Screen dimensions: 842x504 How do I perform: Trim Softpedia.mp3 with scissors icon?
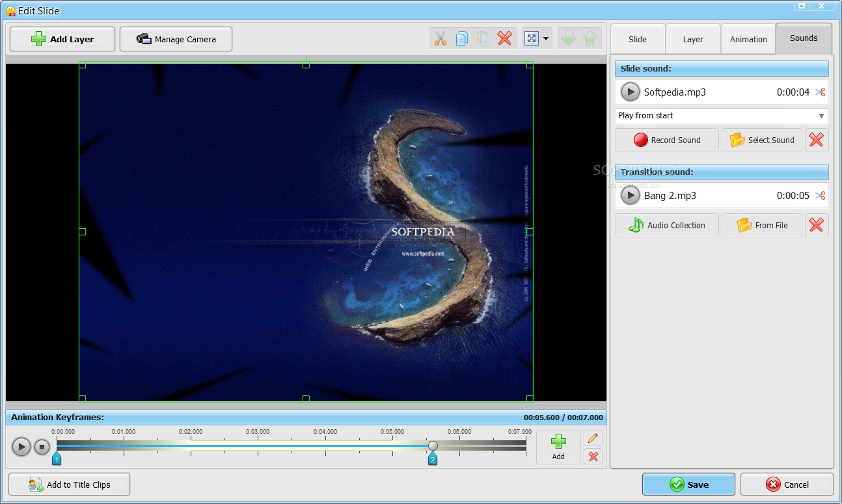pos(820,92)
